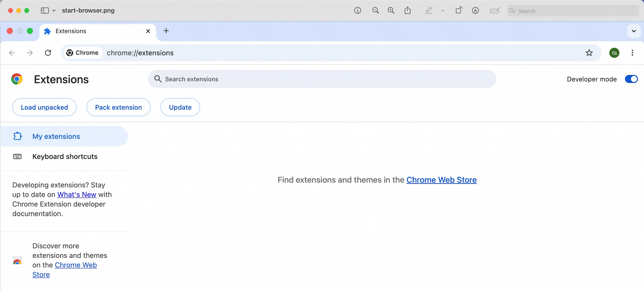
Task: Show image info inspector in Preview
Action: point(357,11)
